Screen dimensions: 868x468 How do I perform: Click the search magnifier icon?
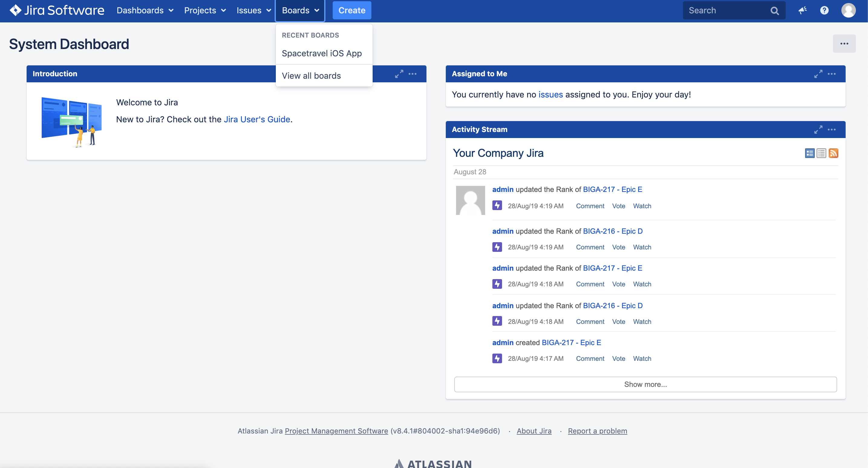point(775,11)
